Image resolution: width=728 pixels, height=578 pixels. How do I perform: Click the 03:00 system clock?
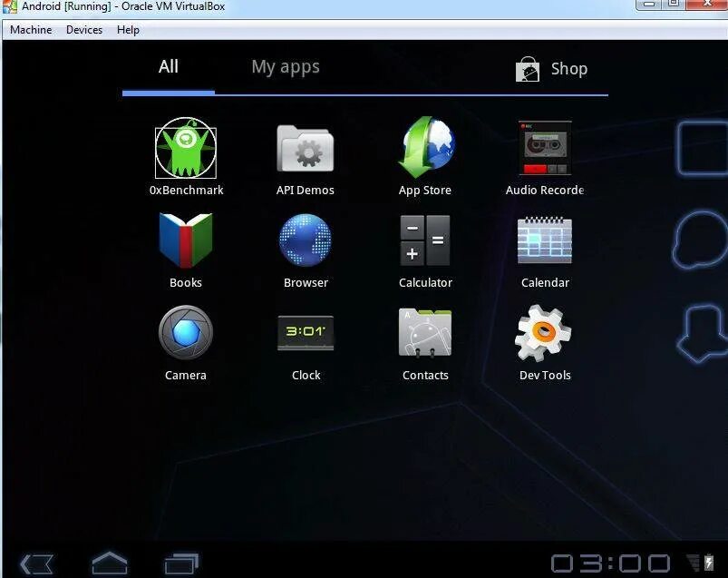click(610, 563)
